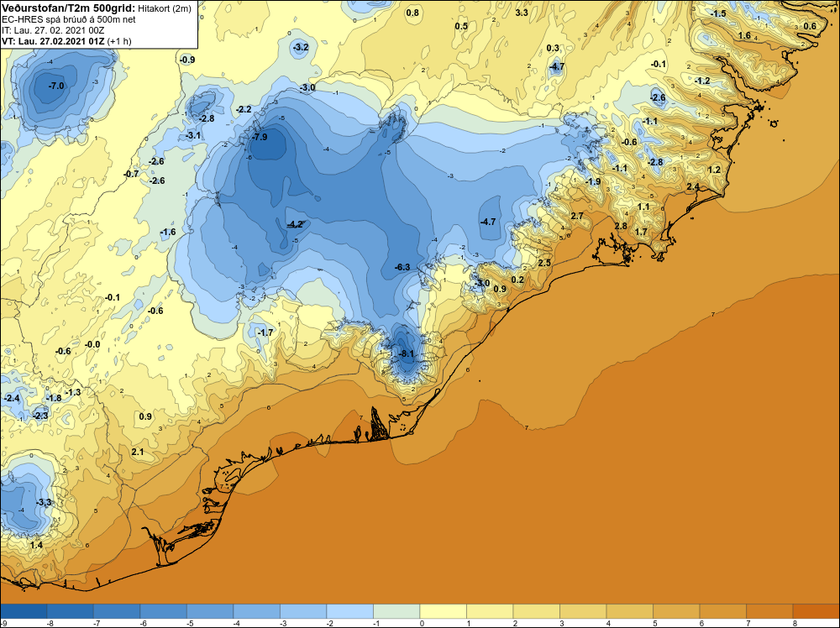Select the -3.3 temperature value
The height and width of the screenshot is (628, 840).
(x=44, y=502)
